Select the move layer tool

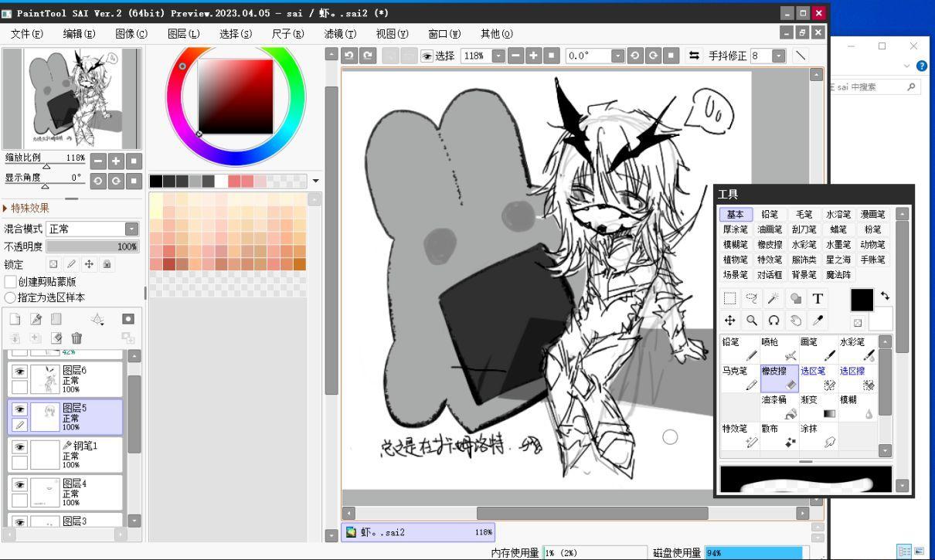pyautogui.click(x=730, y=320)
